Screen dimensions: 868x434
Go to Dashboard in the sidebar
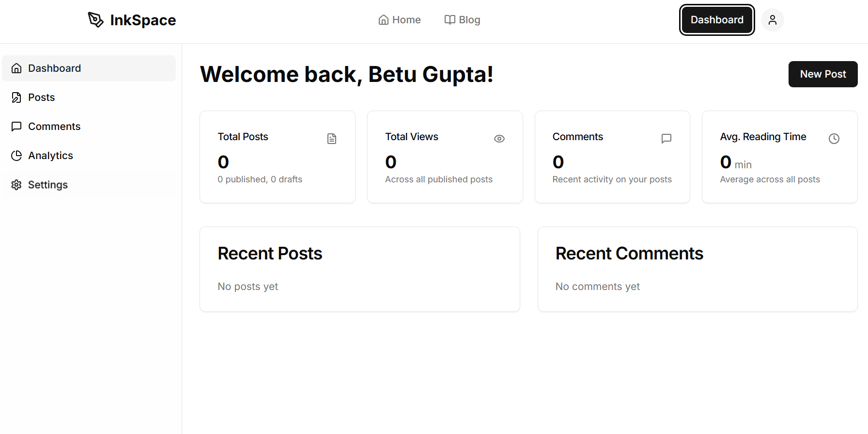[54, 68]
